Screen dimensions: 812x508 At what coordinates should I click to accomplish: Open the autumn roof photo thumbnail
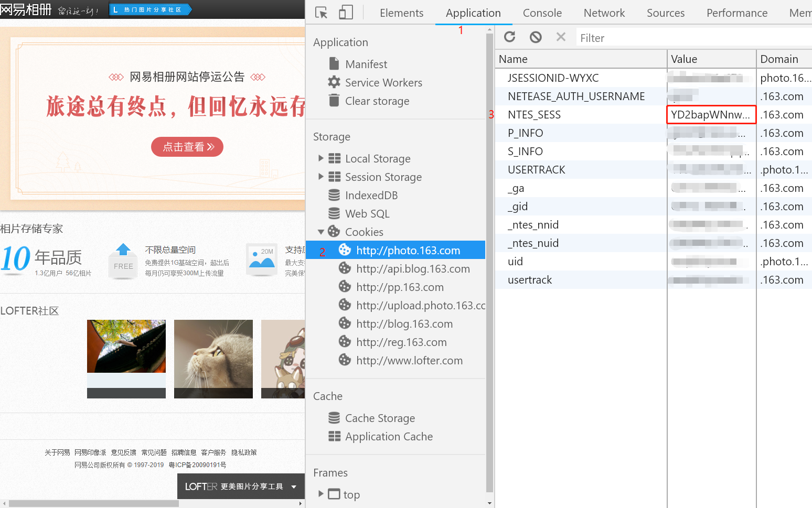tap(126, 359)
